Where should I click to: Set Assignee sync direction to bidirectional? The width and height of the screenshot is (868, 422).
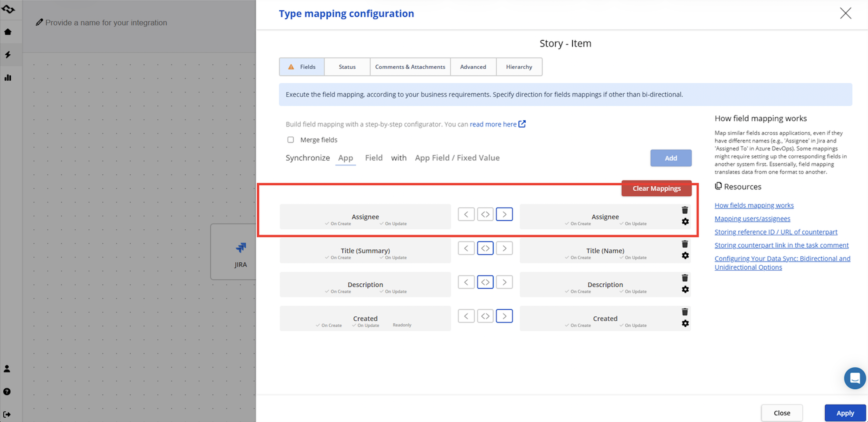[x=485, y=214]
